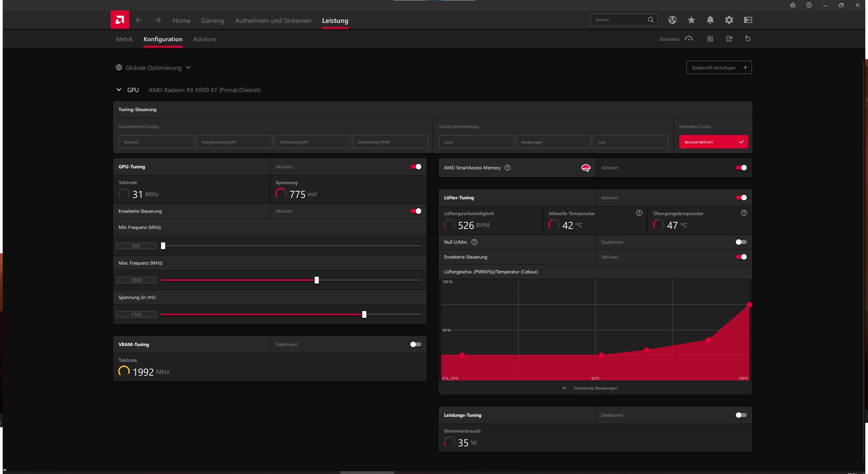Open the Metrik sub-tab

(x=124, y=39)
